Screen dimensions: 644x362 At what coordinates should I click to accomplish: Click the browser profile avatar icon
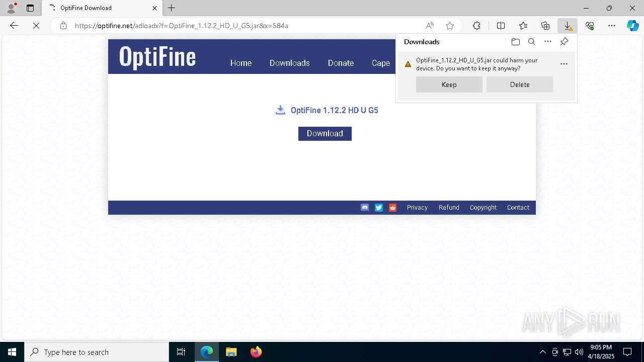tap(11, 8)
